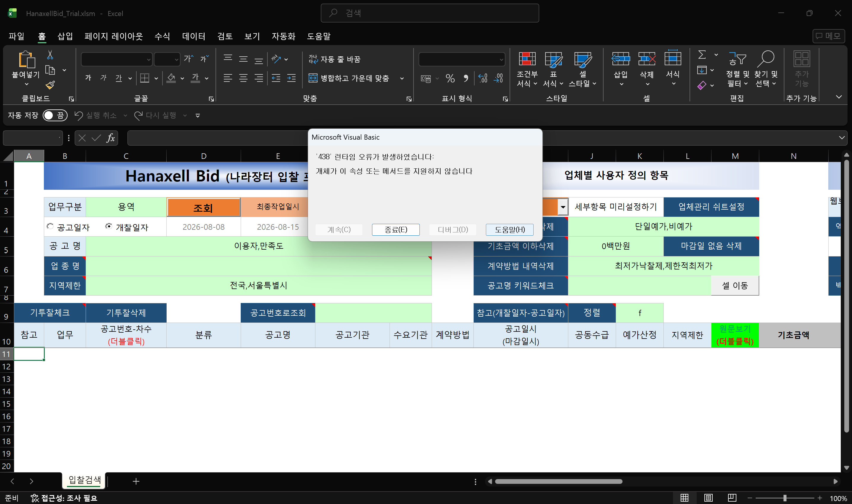The height and width of the screenshot is (504, 852).
Task: Click the Name Box field
Action: coord(33,138)
